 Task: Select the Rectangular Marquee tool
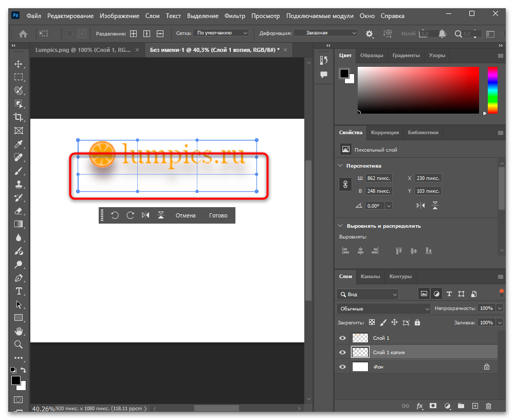tap(19, 77)
